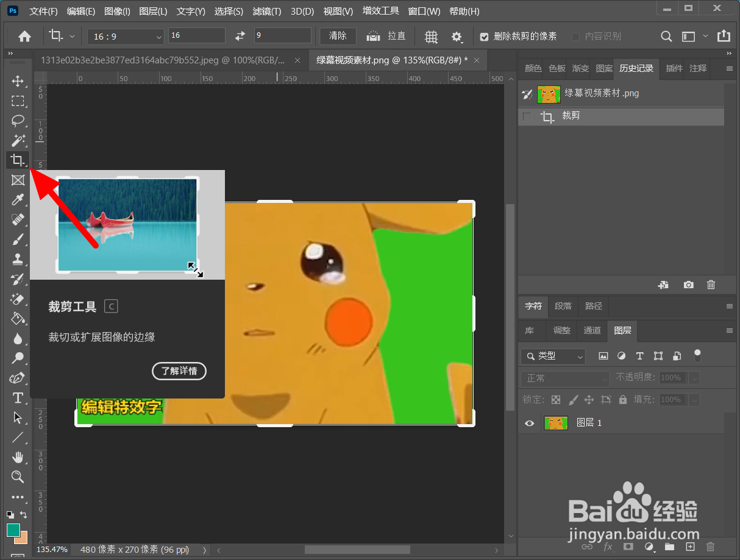Open the 图层(L) menu
740x560 pixels.
point(153,12)
